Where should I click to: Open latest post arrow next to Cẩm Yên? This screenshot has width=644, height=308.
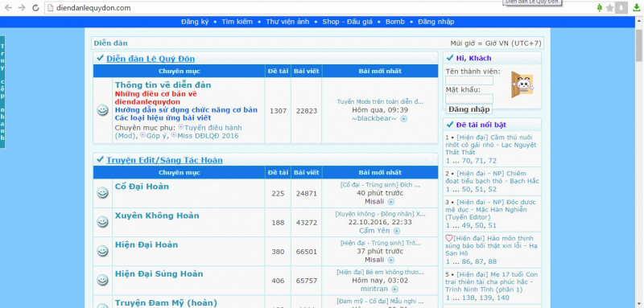[x=396, y=231]
